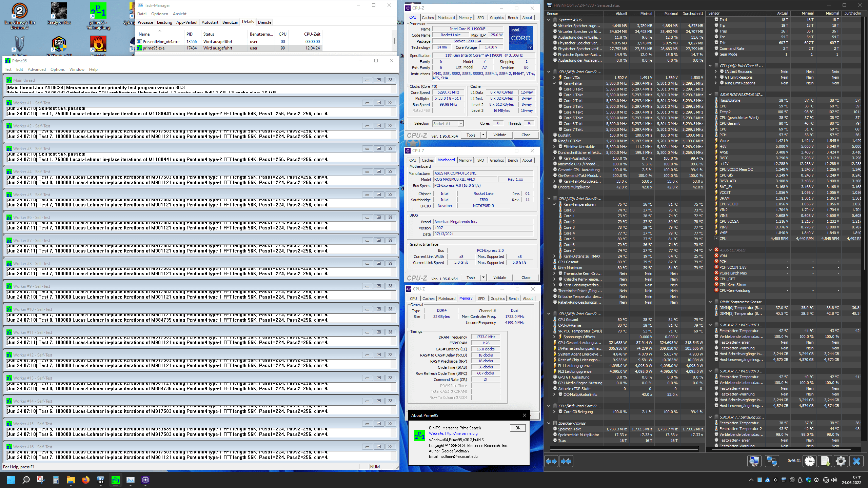This screenshot has height=488, width=868.
Task: Click HWiNFO collapse columns arrows button
Action: pyautogui.click(x=566, y=461)
